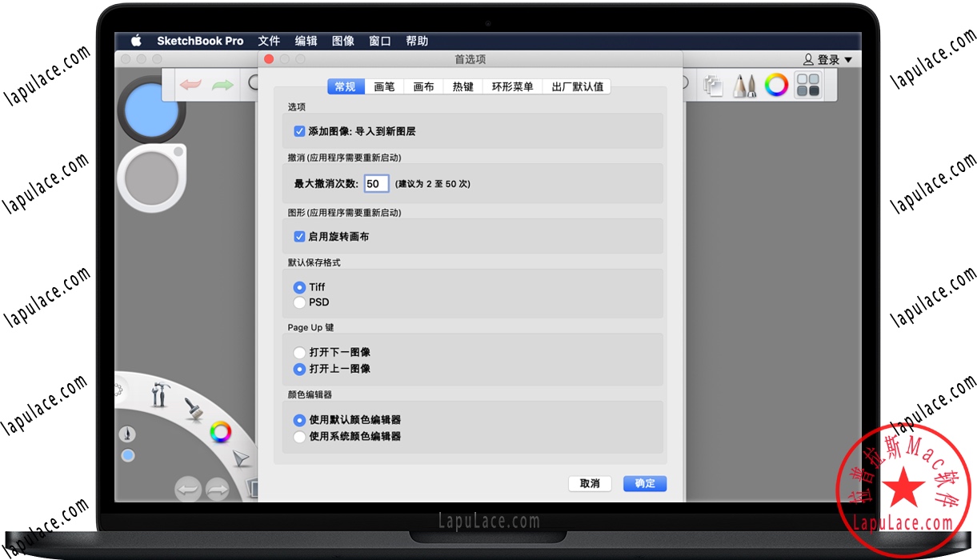
Task: Expand the 登录 dropdown menu
Action: pyautogui.click(x=828, y=60)
